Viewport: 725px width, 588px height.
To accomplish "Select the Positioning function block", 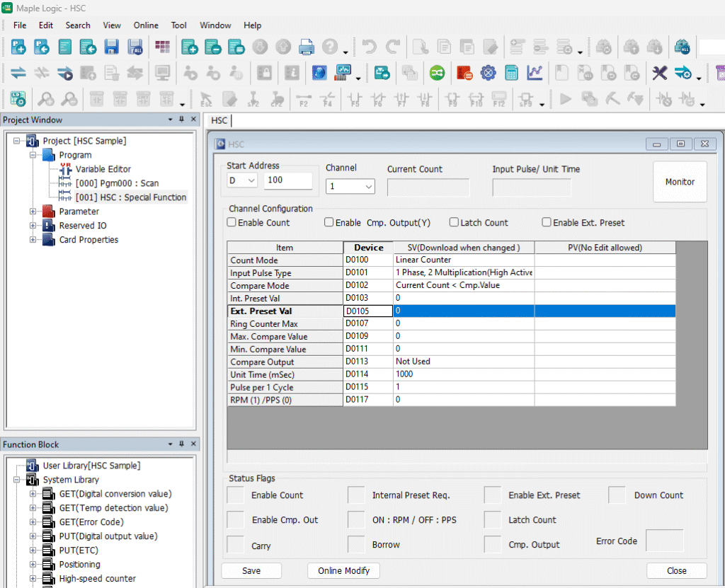I will pyautogui.click(x=79, y=565).
